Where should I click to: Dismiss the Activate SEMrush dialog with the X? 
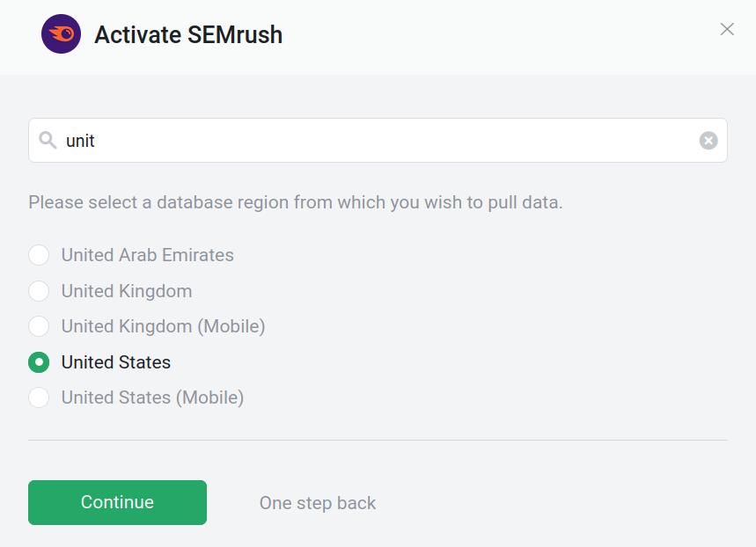click(727, 29)
